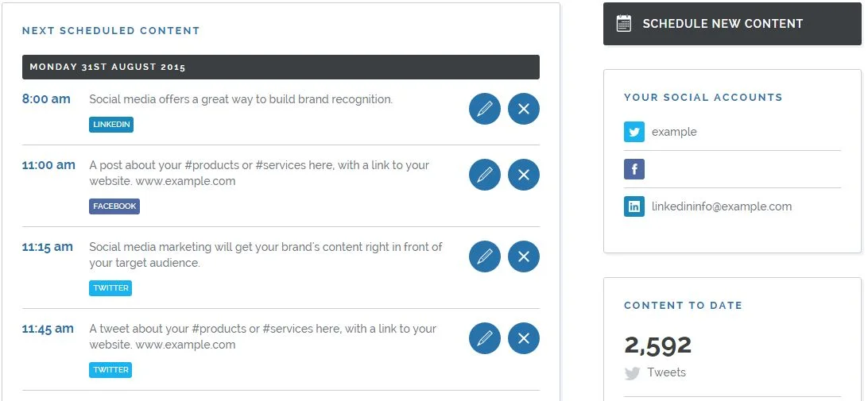Click the FACEBOOK tag on 11:00 am post
Screen dimensions: 868x401
point(114,206)
